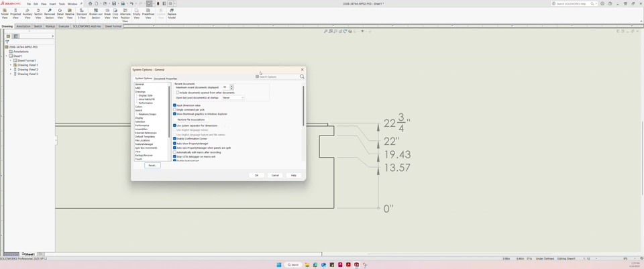Open Options gear in quick toolbar

[170, 3]
